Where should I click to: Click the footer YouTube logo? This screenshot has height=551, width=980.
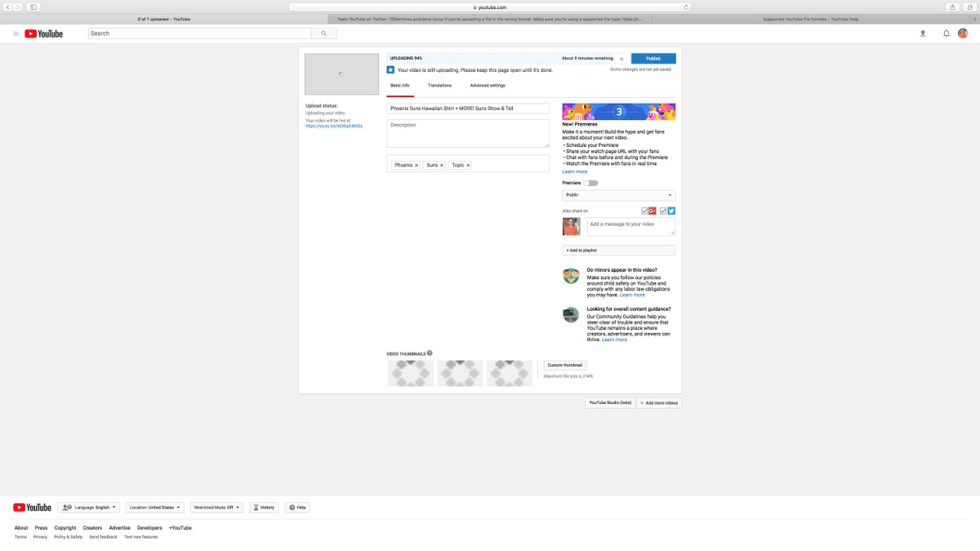click(32, 507)
